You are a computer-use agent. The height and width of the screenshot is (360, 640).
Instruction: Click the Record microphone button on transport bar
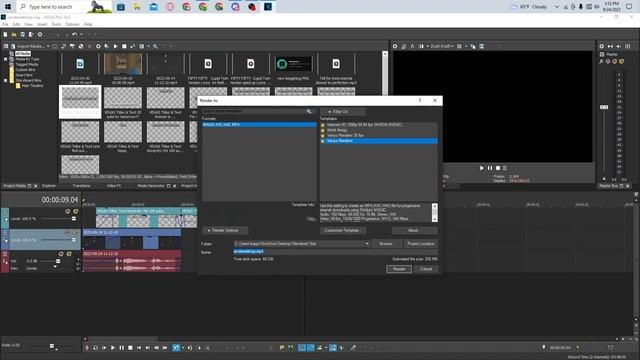point(87,348)
